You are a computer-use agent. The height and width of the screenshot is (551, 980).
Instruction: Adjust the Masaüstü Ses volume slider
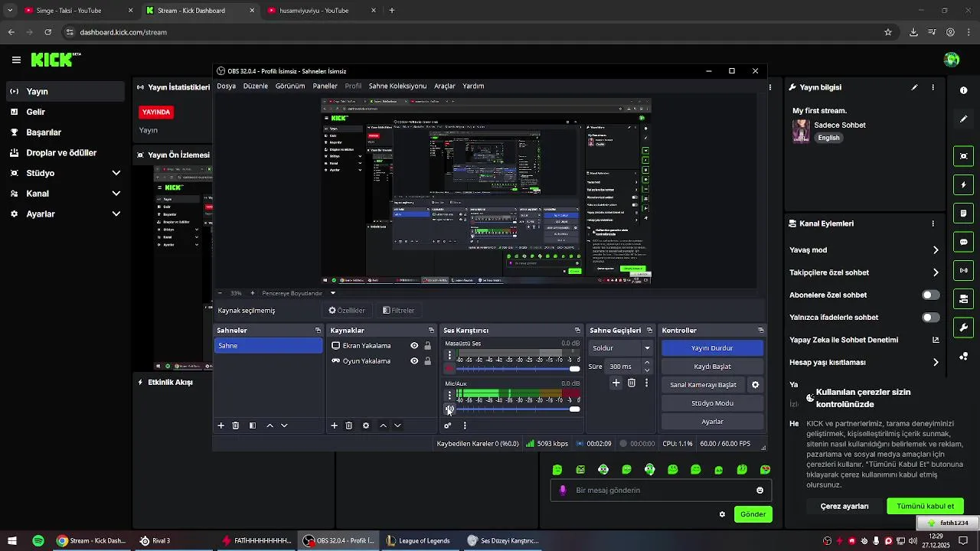(x=518, y=369)
